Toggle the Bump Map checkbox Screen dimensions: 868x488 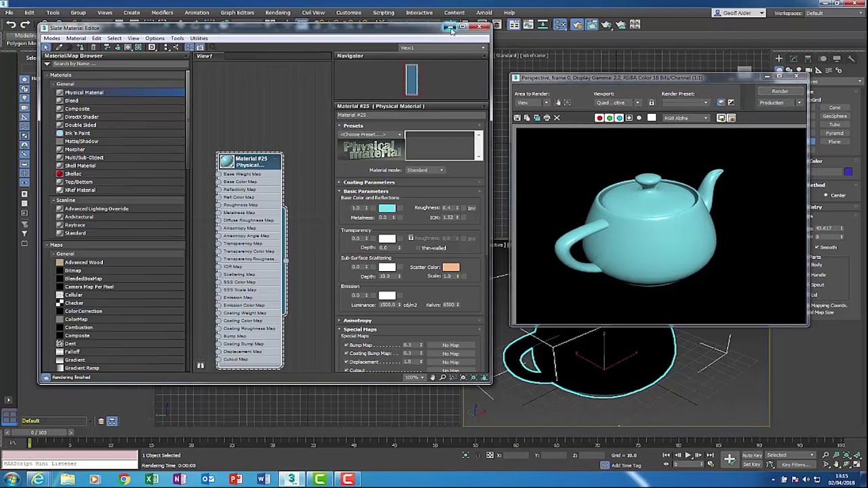tap(346, 345)
